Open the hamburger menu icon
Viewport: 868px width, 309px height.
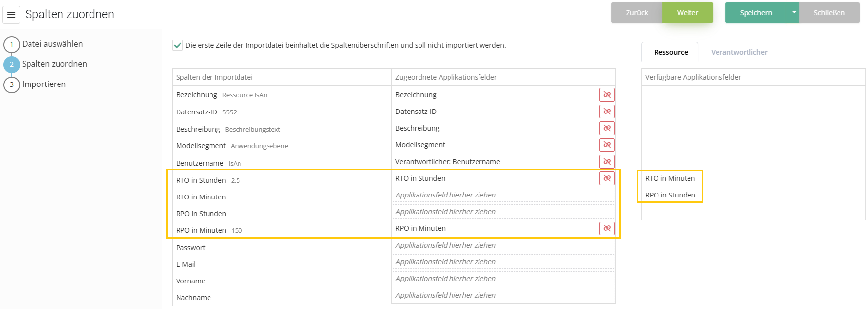point(11,15)
